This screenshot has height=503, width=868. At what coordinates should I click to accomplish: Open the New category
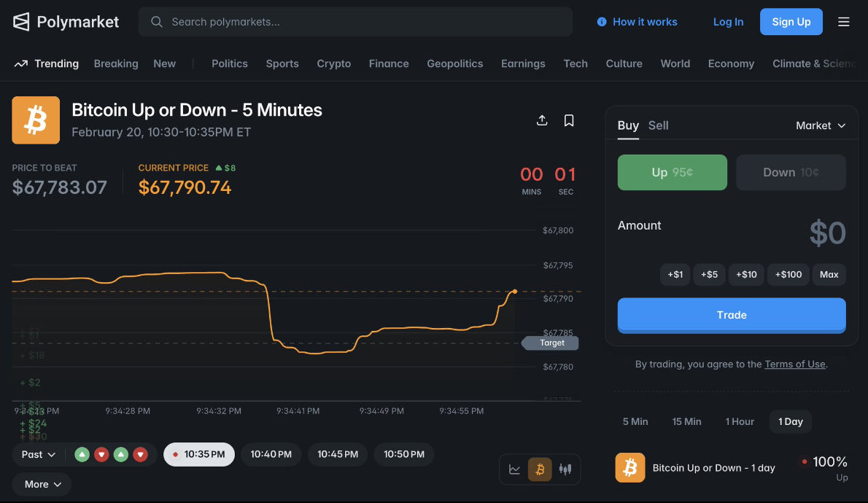(x=164, y=63)
